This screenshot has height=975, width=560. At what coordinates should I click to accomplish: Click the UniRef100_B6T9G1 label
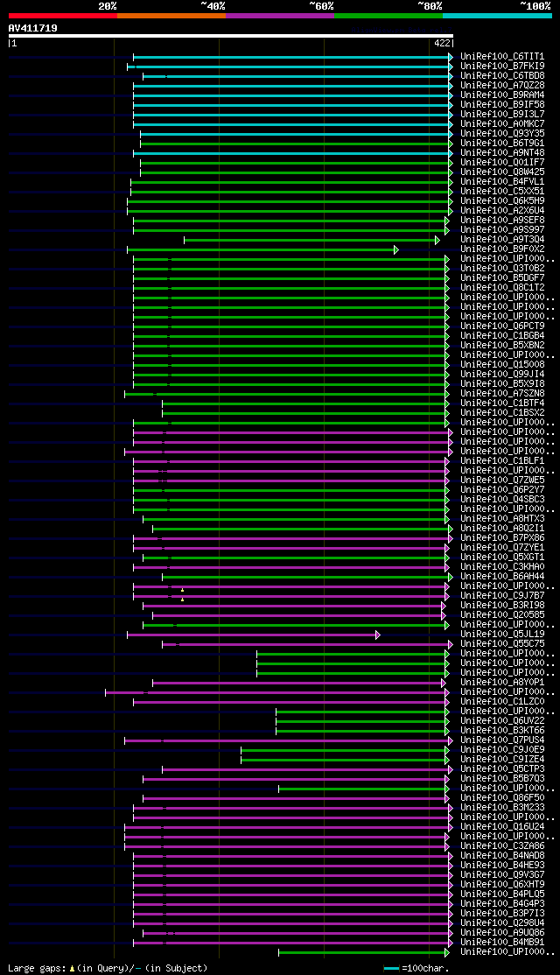[503, 143]
